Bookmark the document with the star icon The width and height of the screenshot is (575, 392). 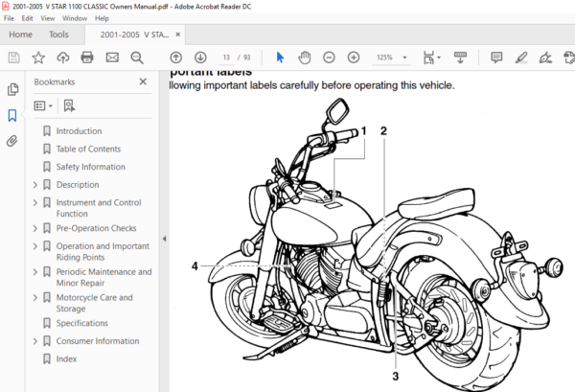(38, 58)
